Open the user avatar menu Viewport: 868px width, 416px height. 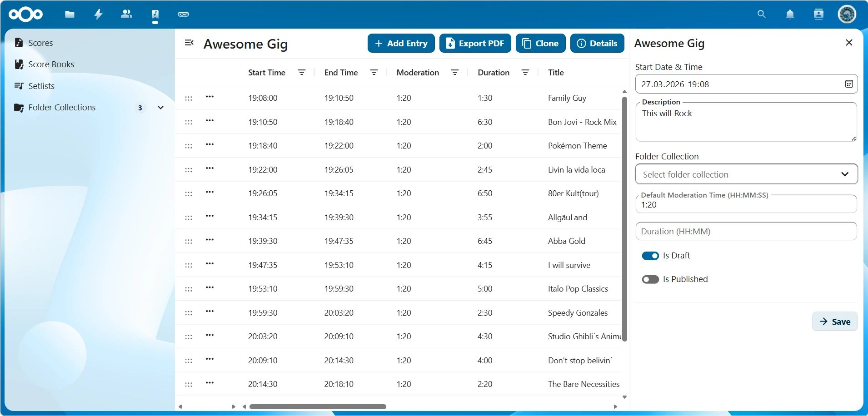point(847,14)
